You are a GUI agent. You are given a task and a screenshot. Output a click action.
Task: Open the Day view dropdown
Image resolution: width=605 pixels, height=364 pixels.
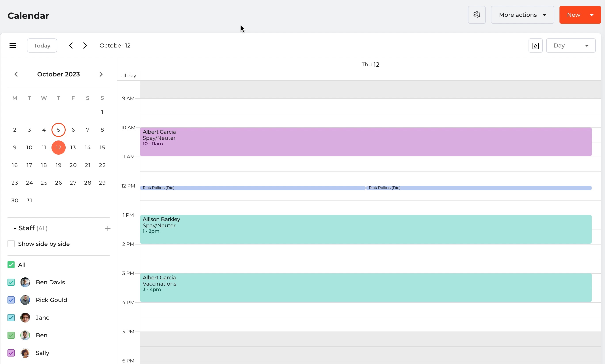point(571,46)
